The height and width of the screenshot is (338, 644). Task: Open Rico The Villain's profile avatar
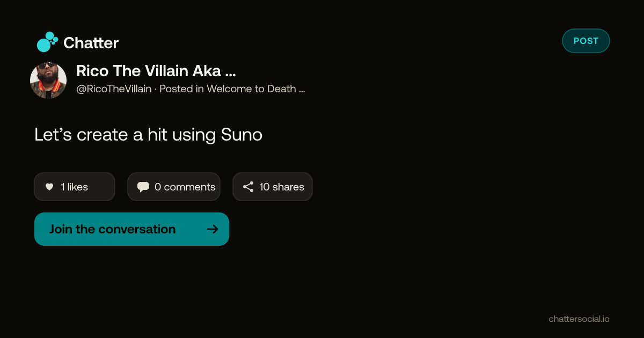tap(48, 80)
